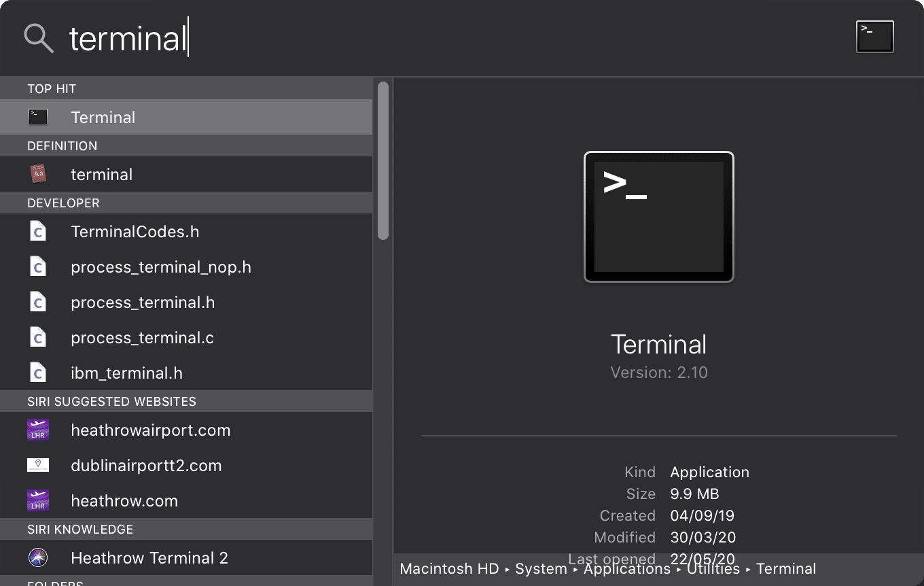This screenshot has height=586, width=924.
Task: Select the Heathrow Terminal 2 Siri Knowledge result
Action: [186, 557]
